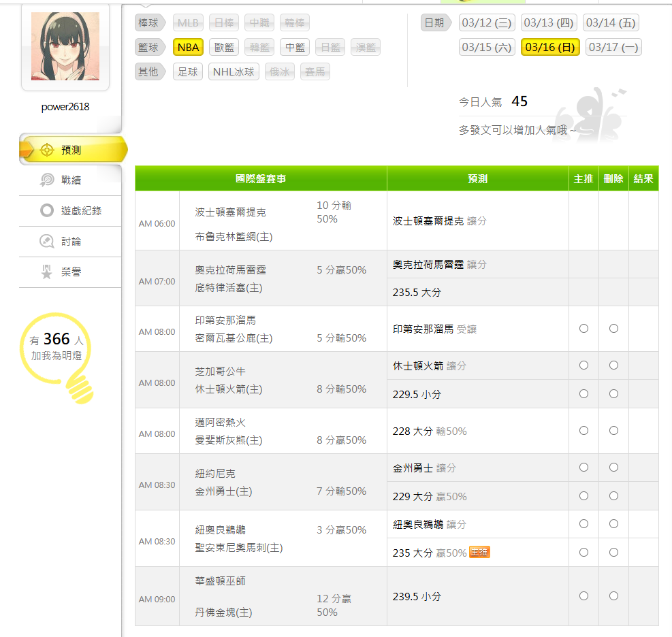Select 刪除 radio for 229.5 小分
This screenshot has height=637, width=672.
(613, 393)
